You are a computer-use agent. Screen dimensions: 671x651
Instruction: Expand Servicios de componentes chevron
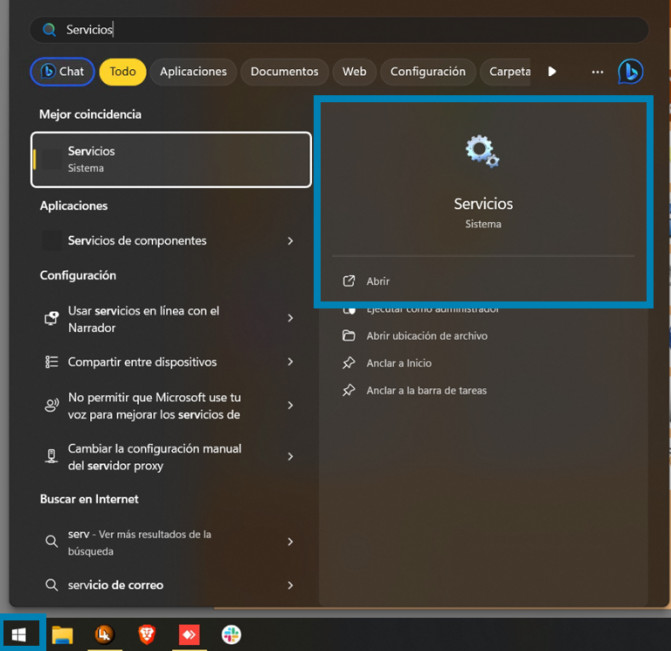point(290,241)
